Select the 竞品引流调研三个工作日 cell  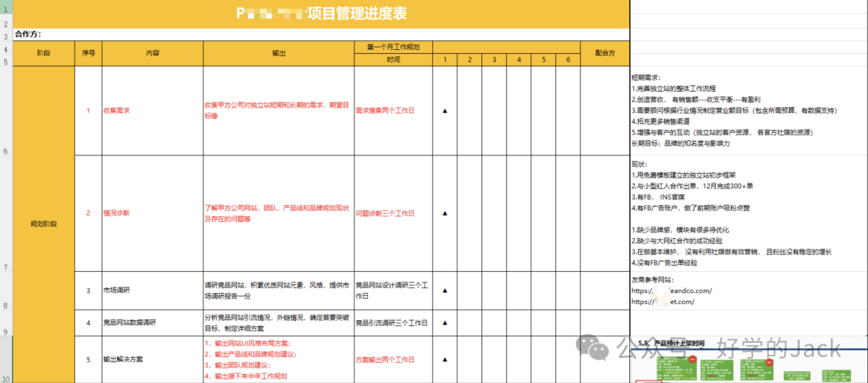tap(393, 323)
